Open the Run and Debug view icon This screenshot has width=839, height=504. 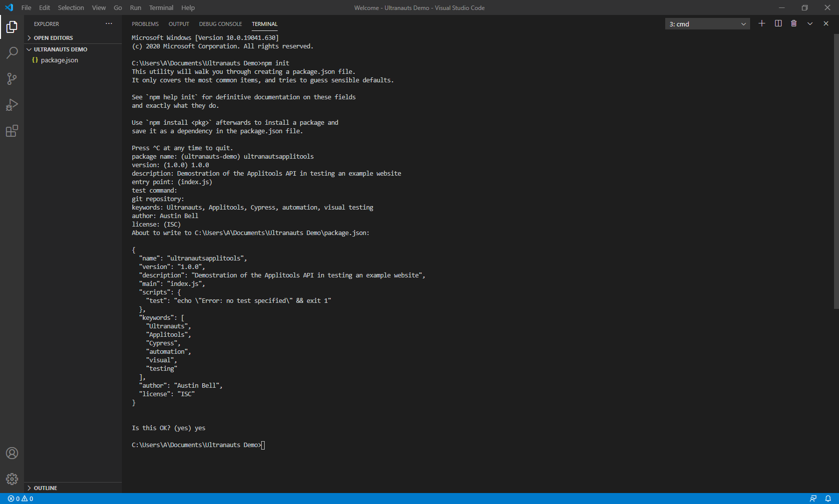click(12, 105)
